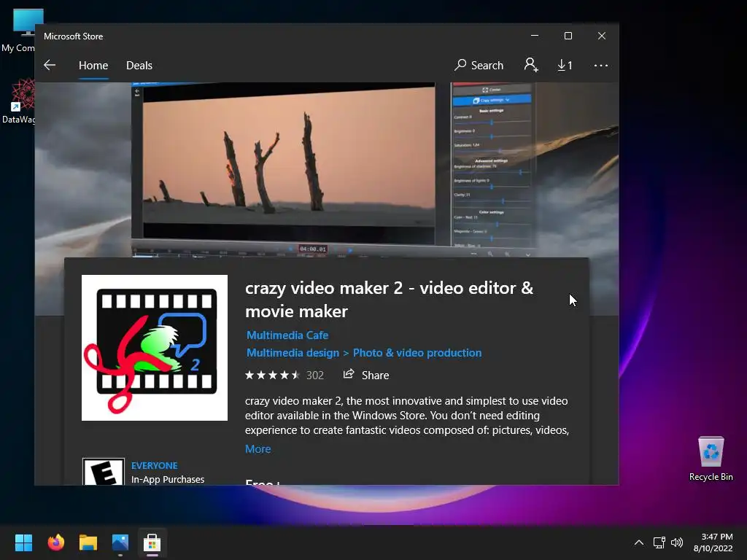Viewport: 747px width, 560px height.
Task: Open the Photos app on taskbar
Action: click(120, 542)
